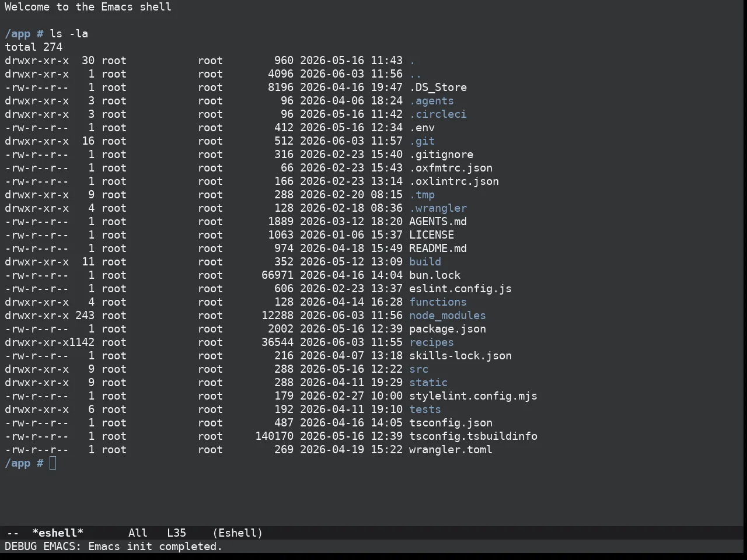
Task: Click the 'total 274' output line
Action: click(x=33, y=47)
